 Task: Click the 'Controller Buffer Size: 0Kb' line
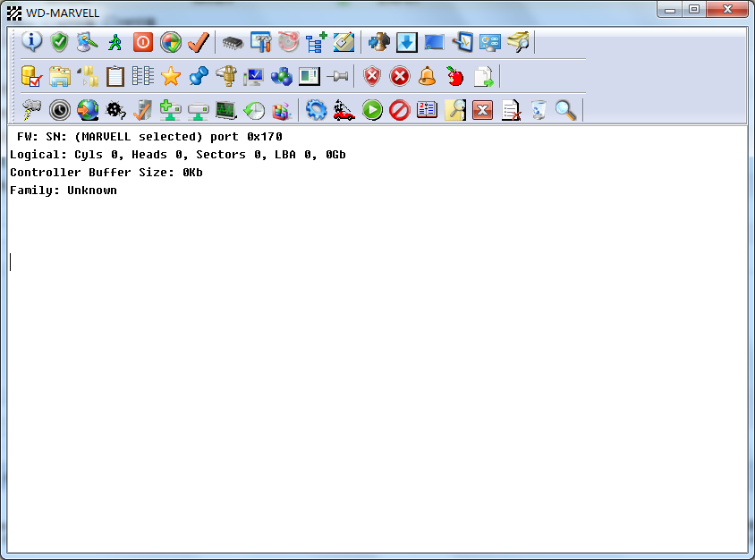coord(106,173)
